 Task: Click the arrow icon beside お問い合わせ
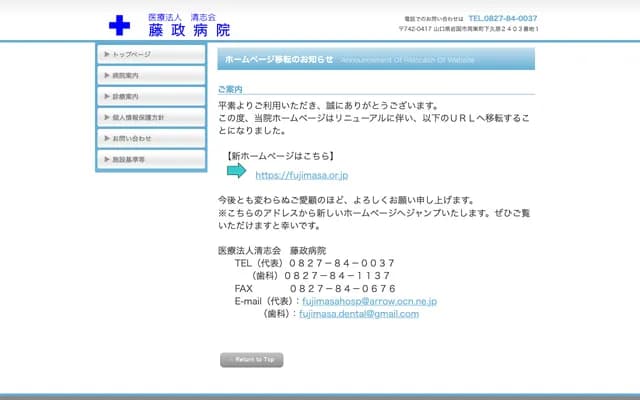point(106,138)
